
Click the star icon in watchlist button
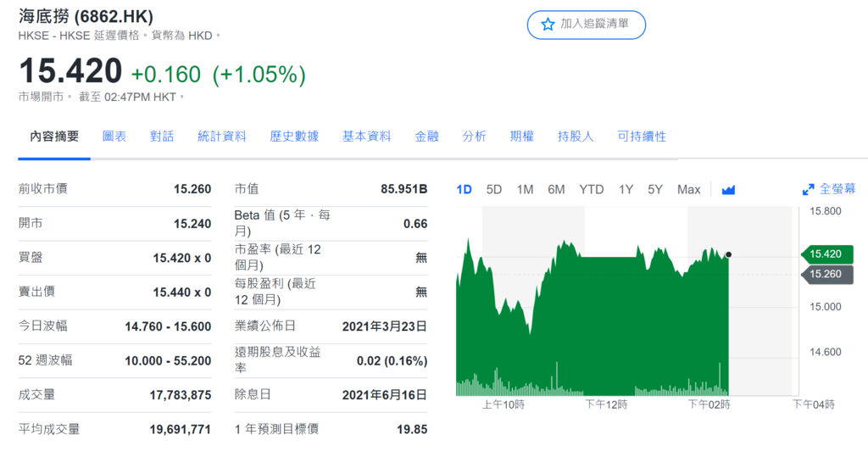(x=548, y=25)
